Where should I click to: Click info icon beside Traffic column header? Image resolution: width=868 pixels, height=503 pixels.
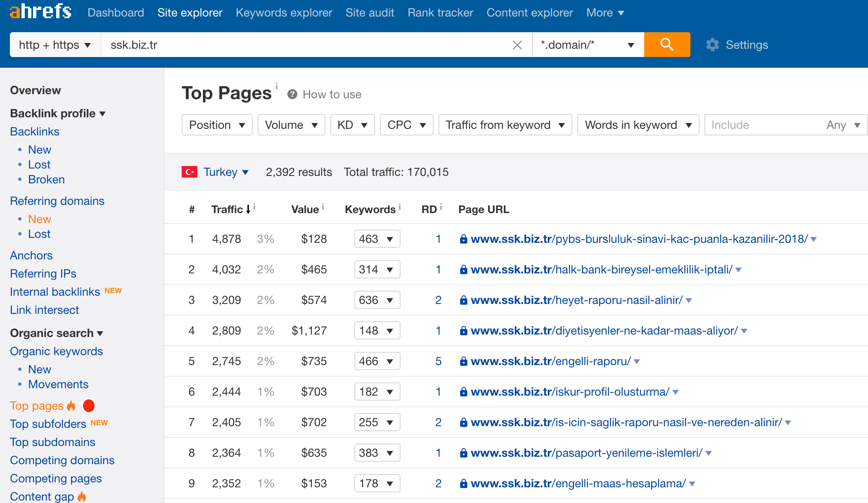[254, 206]
